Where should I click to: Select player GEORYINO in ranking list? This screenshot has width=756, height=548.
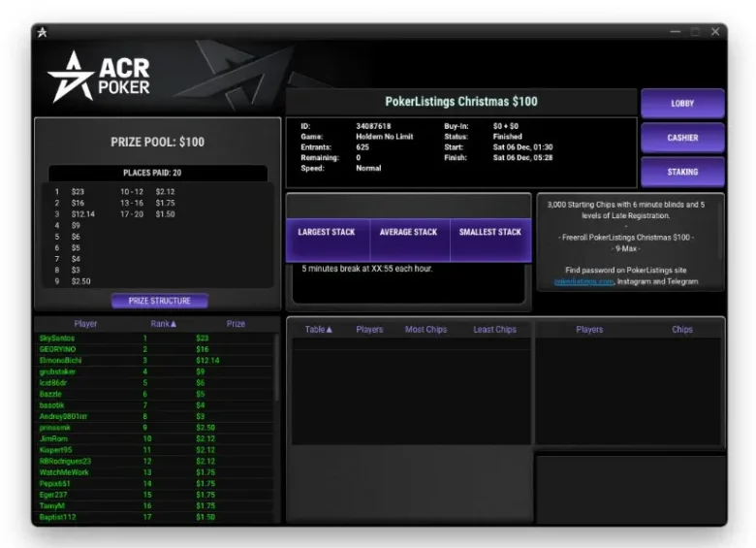[x=156, y=349]
